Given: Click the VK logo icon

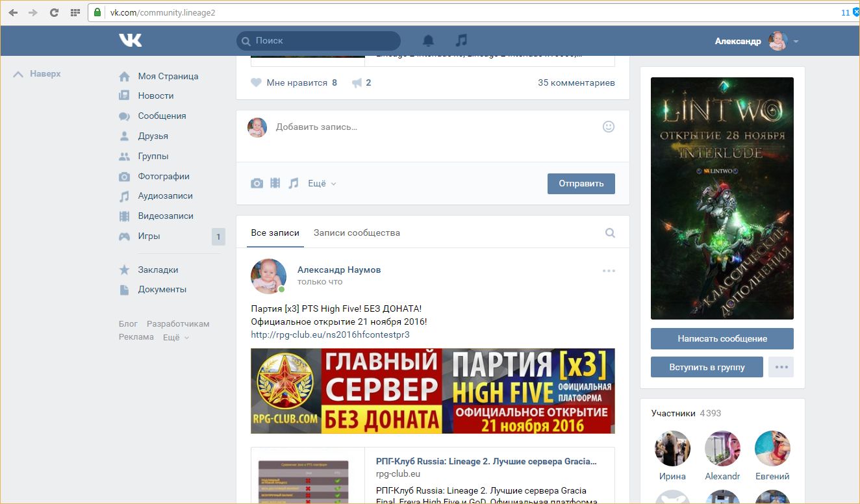Looking at the screenshot, I should click(130, 40).
